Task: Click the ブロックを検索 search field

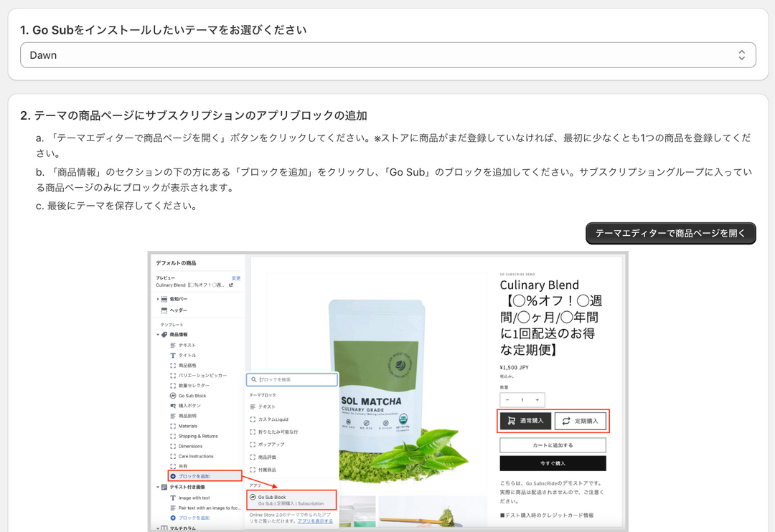Action: click(291, 379)
